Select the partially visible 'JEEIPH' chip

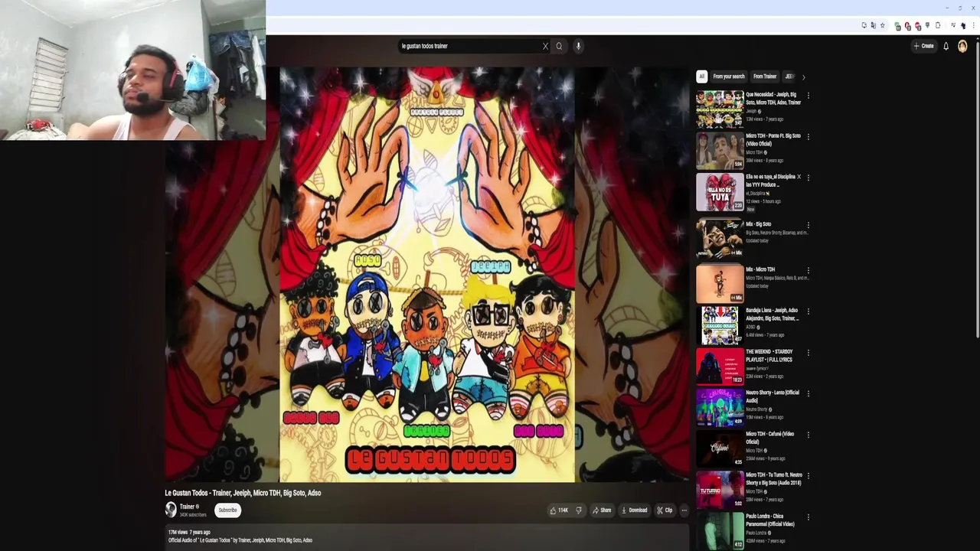point(789,77)
